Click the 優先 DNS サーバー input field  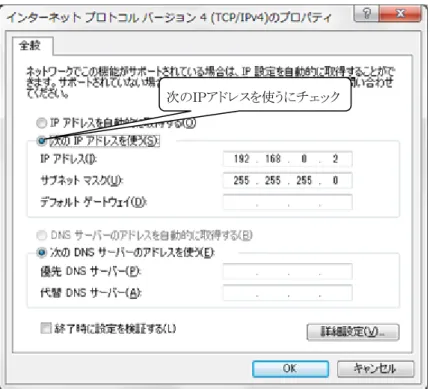[288, 271]
